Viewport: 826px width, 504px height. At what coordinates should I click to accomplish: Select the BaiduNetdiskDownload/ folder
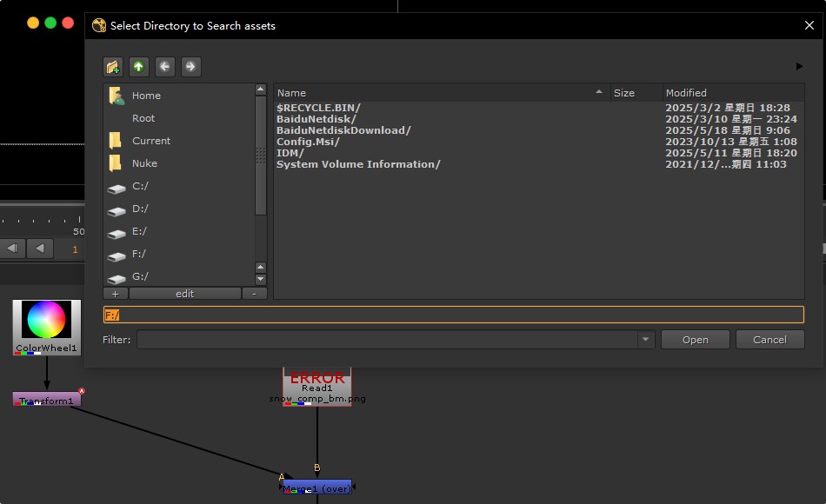click(x=343, y=130)
